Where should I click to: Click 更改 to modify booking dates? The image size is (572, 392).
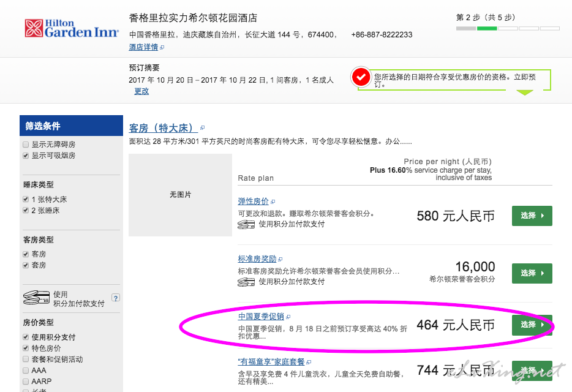point(141,91)
